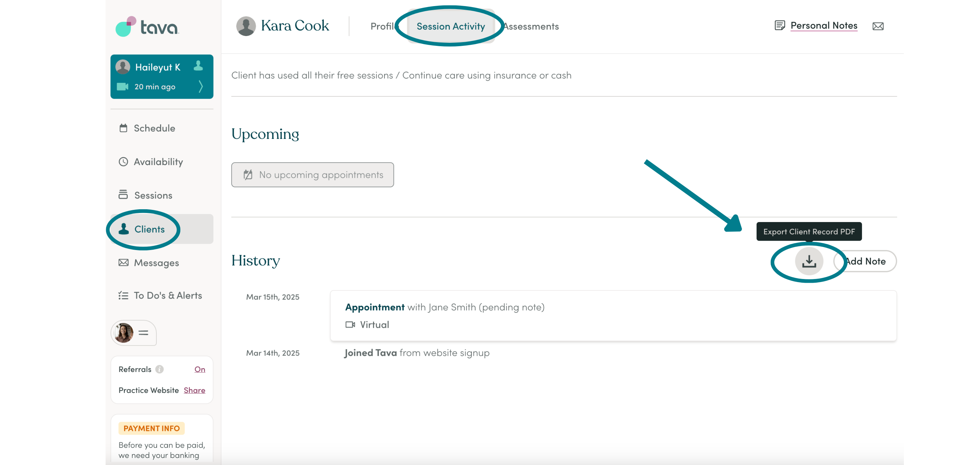Click the calendar icon beside Schedule

point(123,128)
